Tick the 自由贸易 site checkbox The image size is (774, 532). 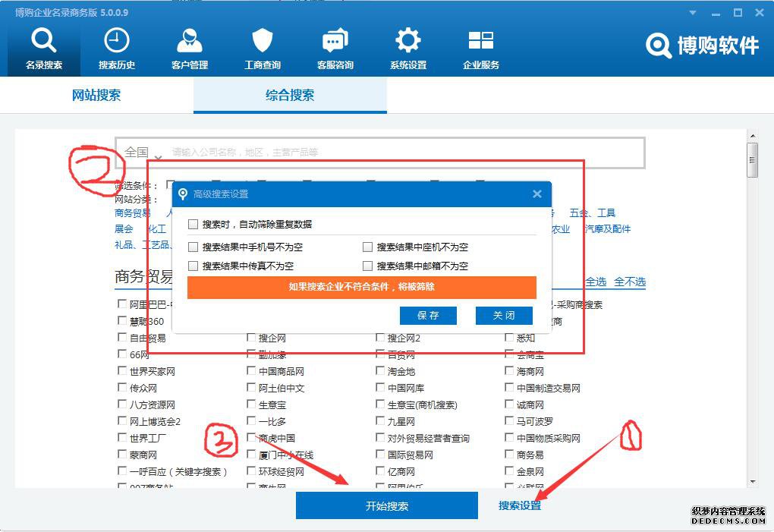[x=122, y=338]
